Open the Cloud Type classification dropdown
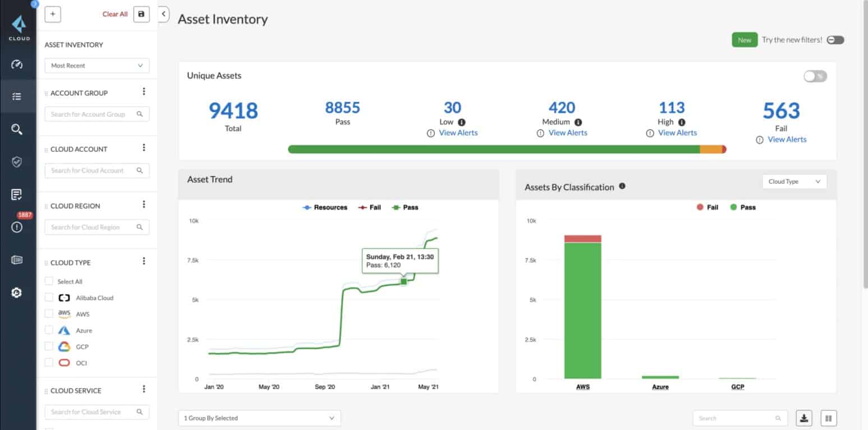Viewport: 868px width, 430px height. (794, 182)
